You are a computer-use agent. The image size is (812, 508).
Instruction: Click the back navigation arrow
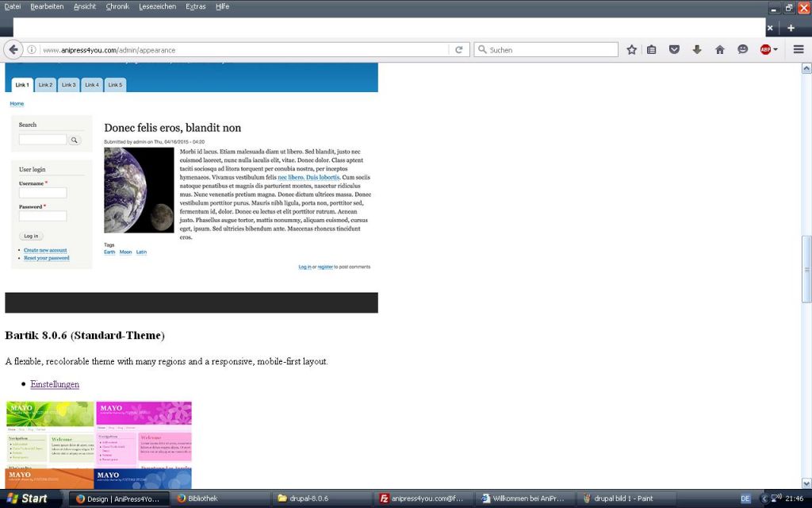[13, 49]
